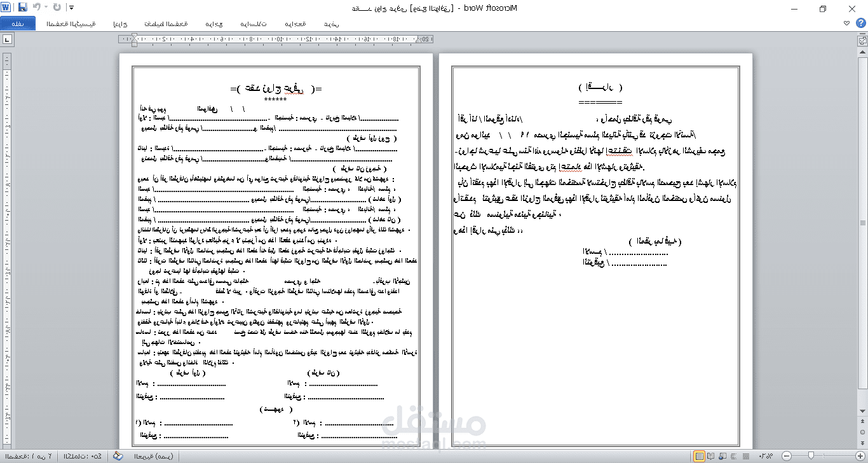868x463 pixels.
Task: Switch to Full Screen Reading view button
Action: tap(712, 456)
